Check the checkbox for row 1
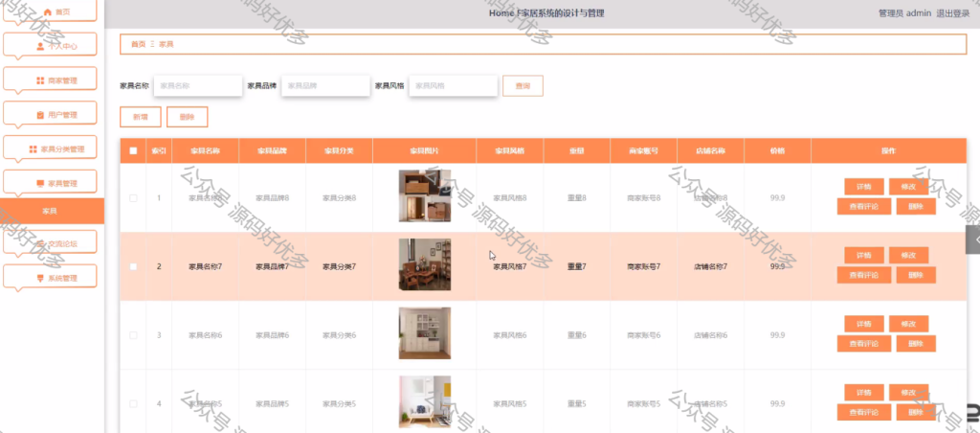 coord(133,197)
